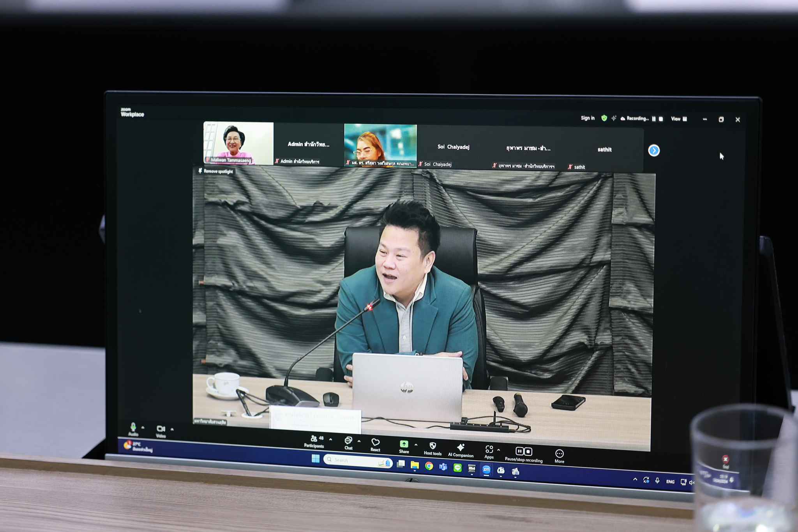Click the green Share screen button
This screenshot has width=798, height=532.
click(x=404, y=447)
